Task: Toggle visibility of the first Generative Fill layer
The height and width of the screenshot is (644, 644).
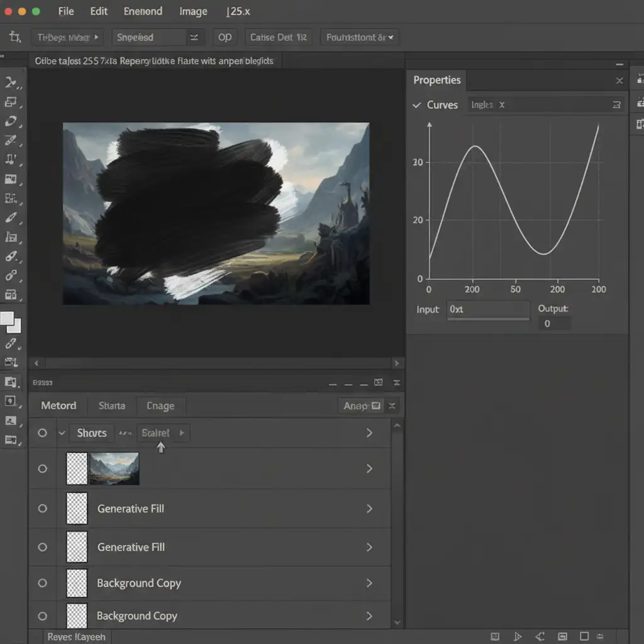Action: pos(43,508)
